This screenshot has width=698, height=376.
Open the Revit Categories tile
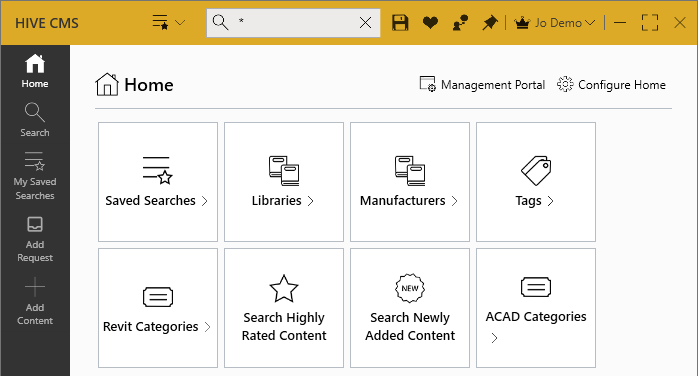pyautogui.click(x=158, y=308)
